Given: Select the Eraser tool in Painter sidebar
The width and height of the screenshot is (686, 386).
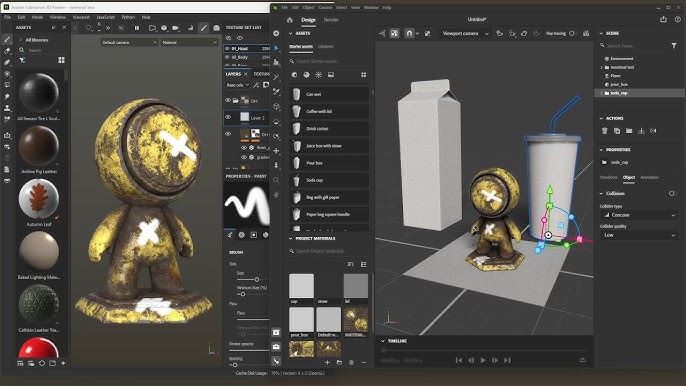Looking at the screenshot, I should coord(7,51).
